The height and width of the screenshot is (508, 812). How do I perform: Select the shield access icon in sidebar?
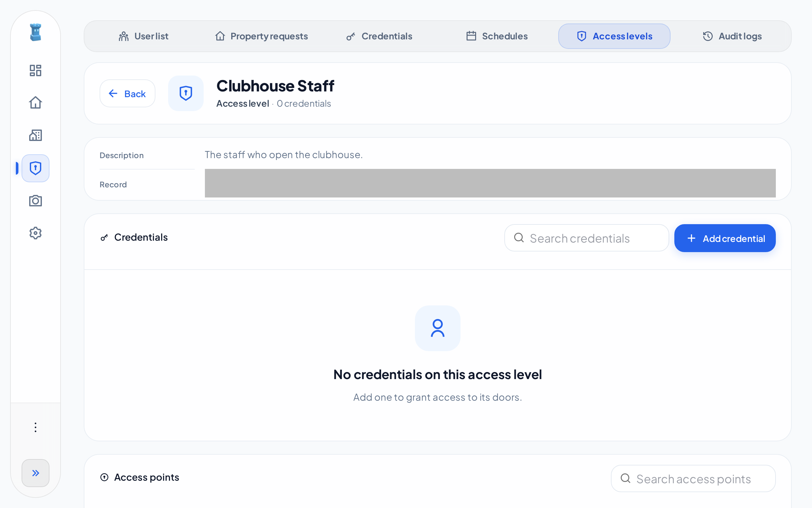click(35, 168)
